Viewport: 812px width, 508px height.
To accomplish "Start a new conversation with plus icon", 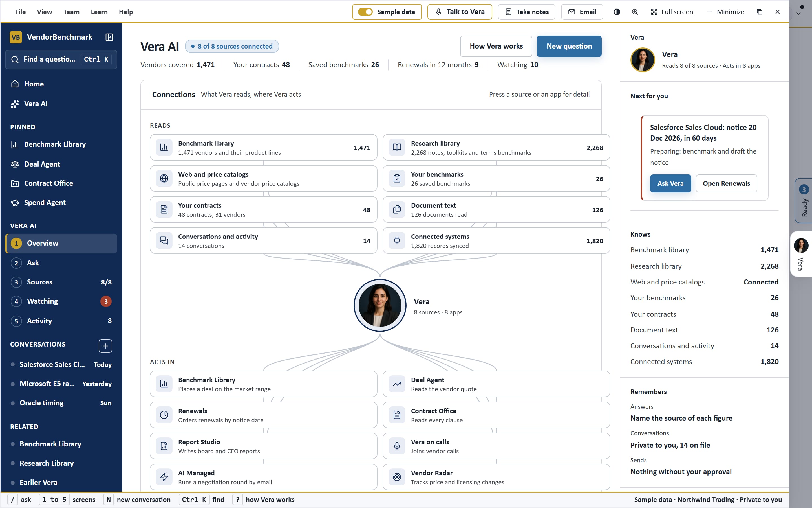I will coord(105,346).
